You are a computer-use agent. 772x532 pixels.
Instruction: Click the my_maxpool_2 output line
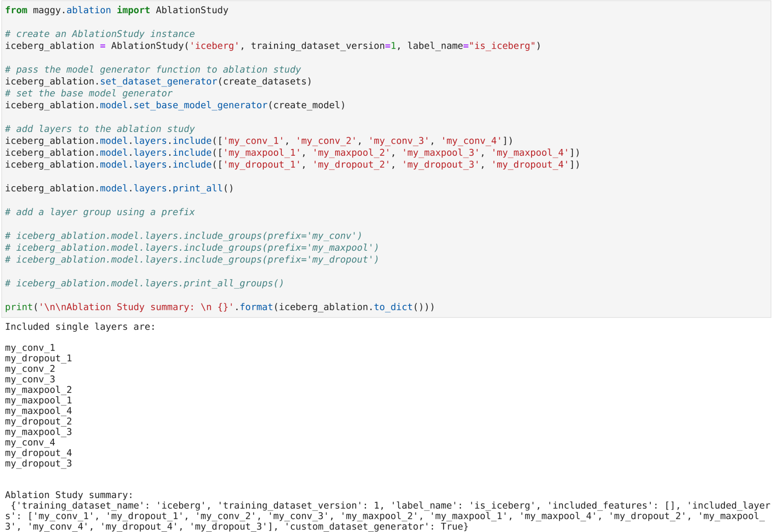point(38,390)
